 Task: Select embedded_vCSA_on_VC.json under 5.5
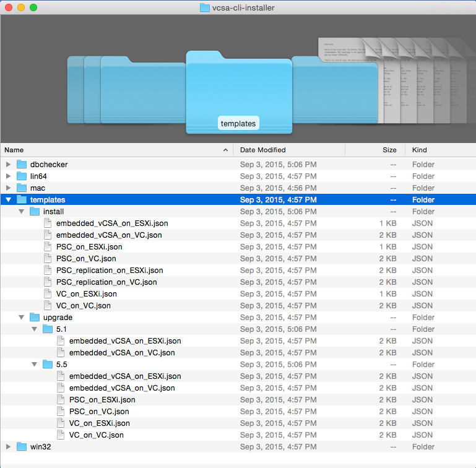[x=122, y=388]
